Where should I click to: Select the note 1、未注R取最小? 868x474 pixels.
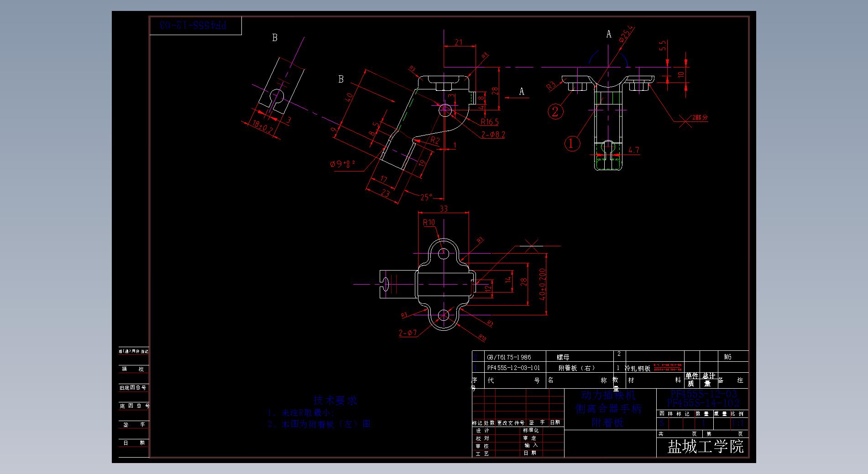pos(302,413)
